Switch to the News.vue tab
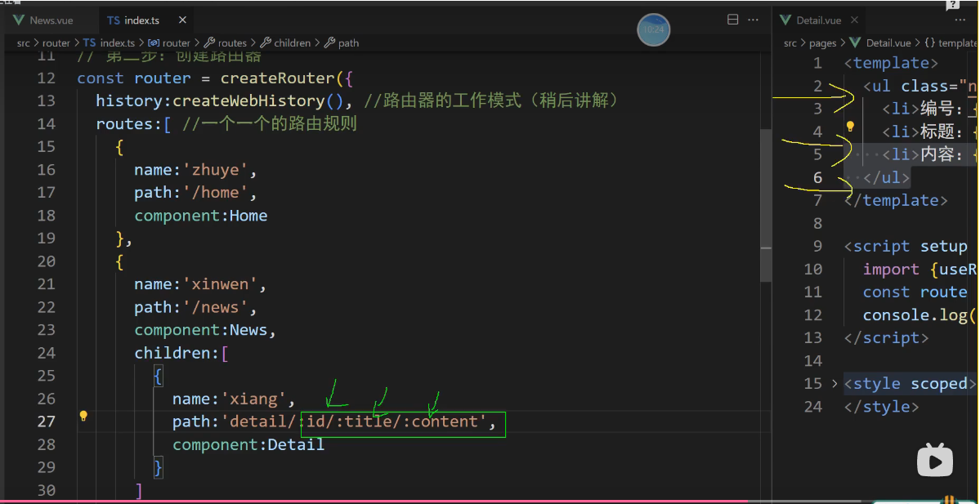The width and height of the screenshot is (980, 504). tap(44, 20)
